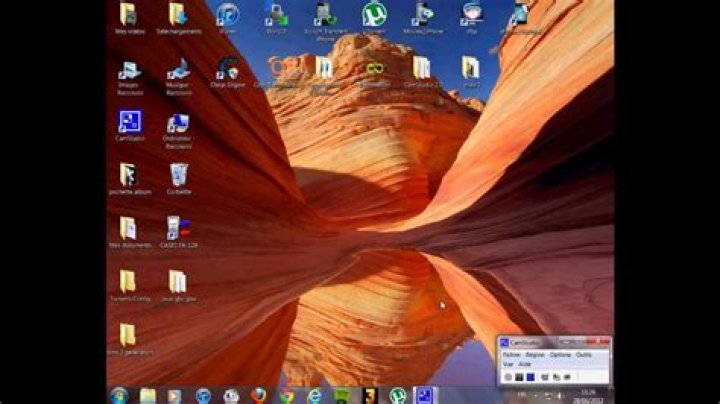Select the uTorrent desktop shortcut
The width and height of the screenshot is (720, 404).
(x=374, y=18)
